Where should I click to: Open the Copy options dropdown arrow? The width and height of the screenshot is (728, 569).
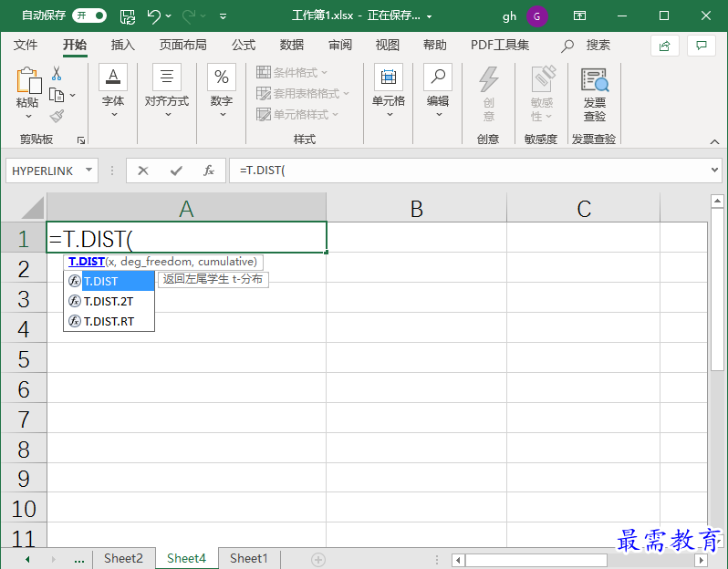(72, 95)
